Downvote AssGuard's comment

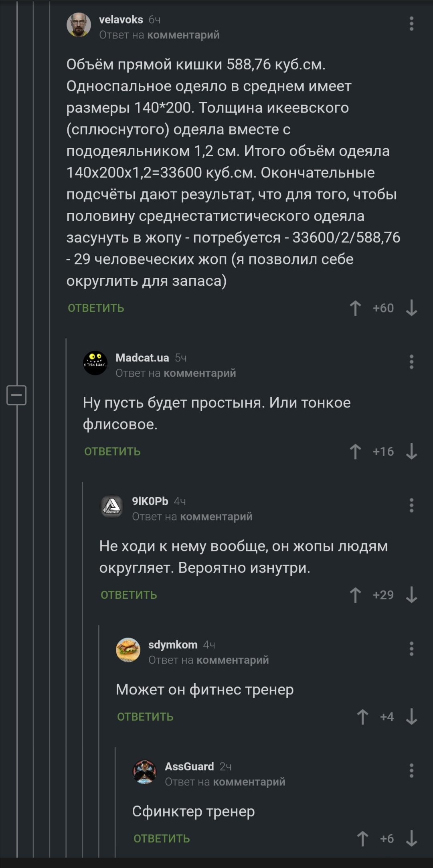[411, 839]
